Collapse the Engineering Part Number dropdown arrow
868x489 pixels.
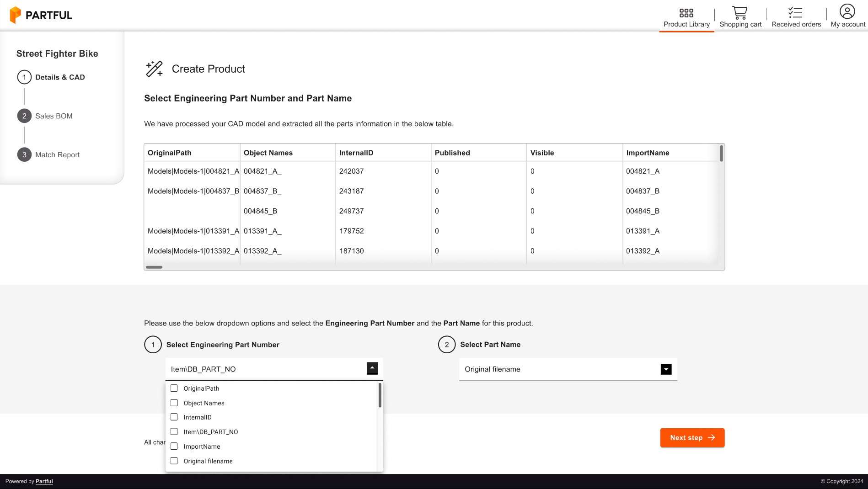coord(372,368)
